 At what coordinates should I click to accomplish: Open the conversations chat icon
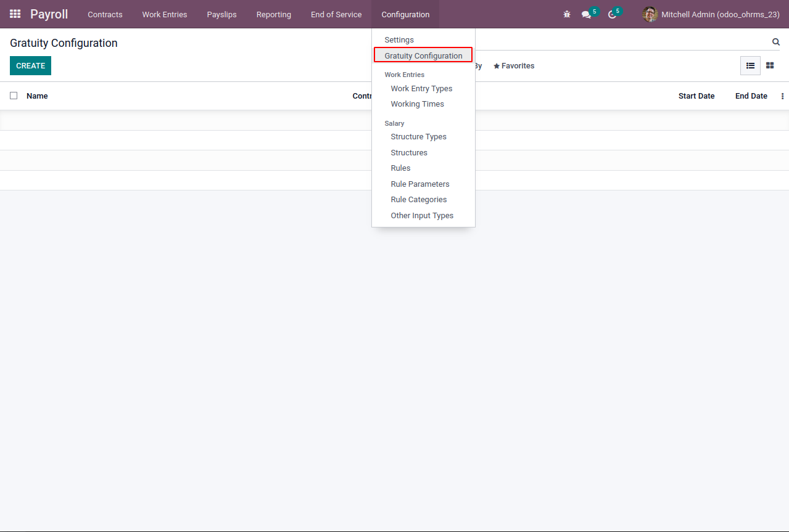point(586,14)
